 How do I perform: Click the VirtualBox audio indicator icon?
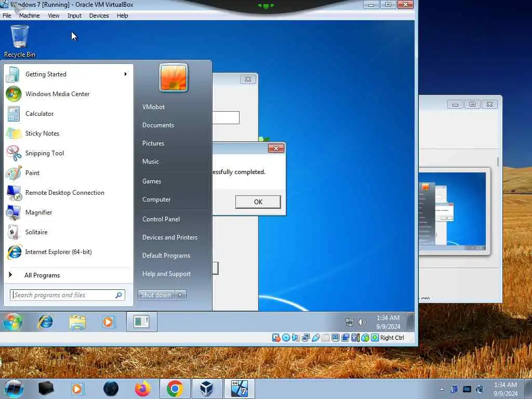[296, 338]
